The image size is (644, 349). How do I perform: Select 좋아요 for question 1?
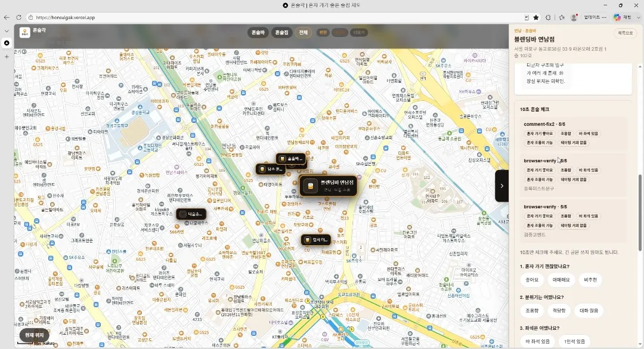coord(532,280)
